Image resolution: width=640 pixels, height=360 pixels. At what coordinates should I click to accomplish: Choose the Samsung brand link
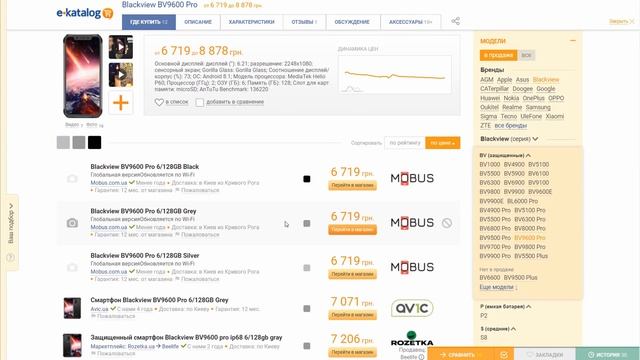point(538,107)
